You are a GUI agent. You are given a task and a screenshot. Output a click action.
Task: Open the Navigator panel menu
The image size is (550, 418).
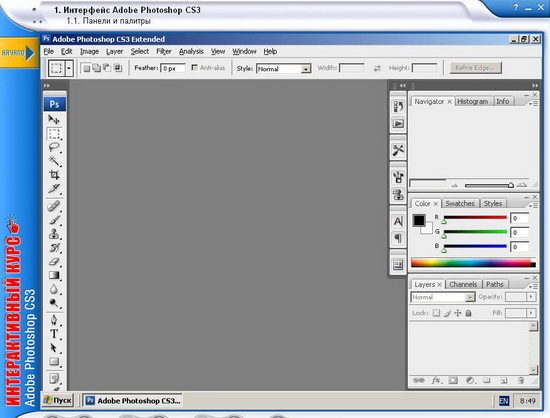pyautogui.click(x=533, y=103)
